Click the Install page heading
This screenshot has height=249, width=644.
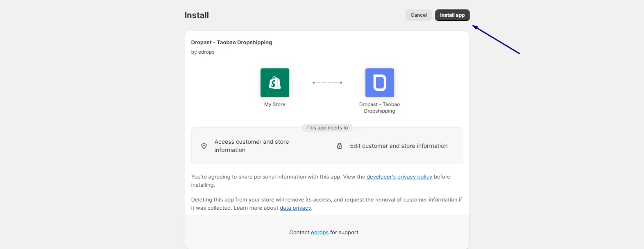[197, 15]
